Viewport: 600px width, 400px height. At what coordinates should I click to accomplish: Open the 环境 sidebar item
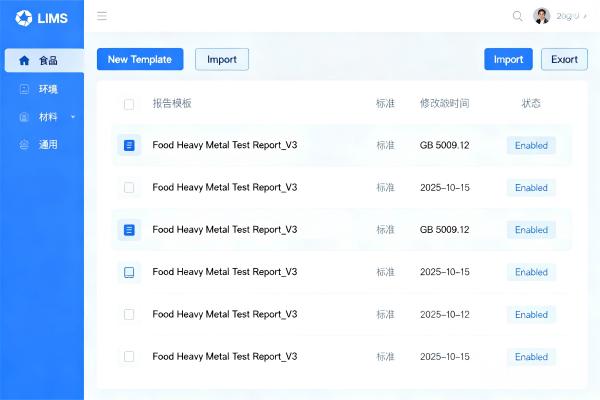click(44, 89)
